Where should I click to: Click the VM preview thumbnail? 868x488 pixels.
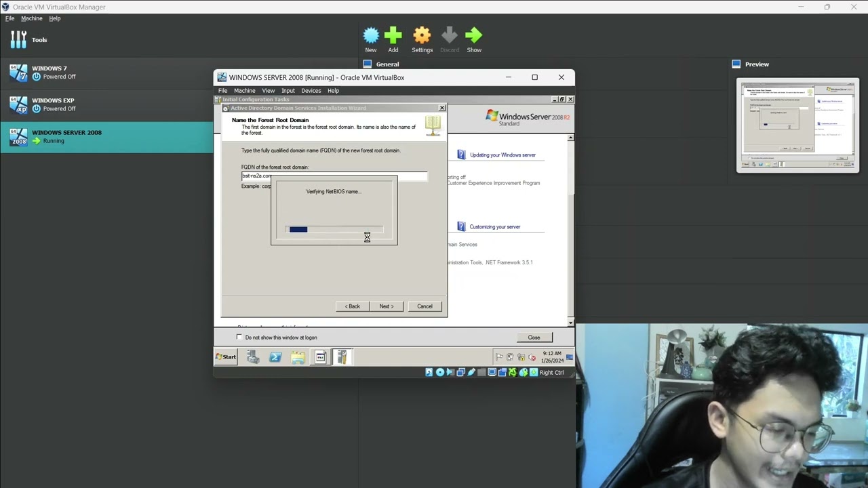tap(797, 125)
